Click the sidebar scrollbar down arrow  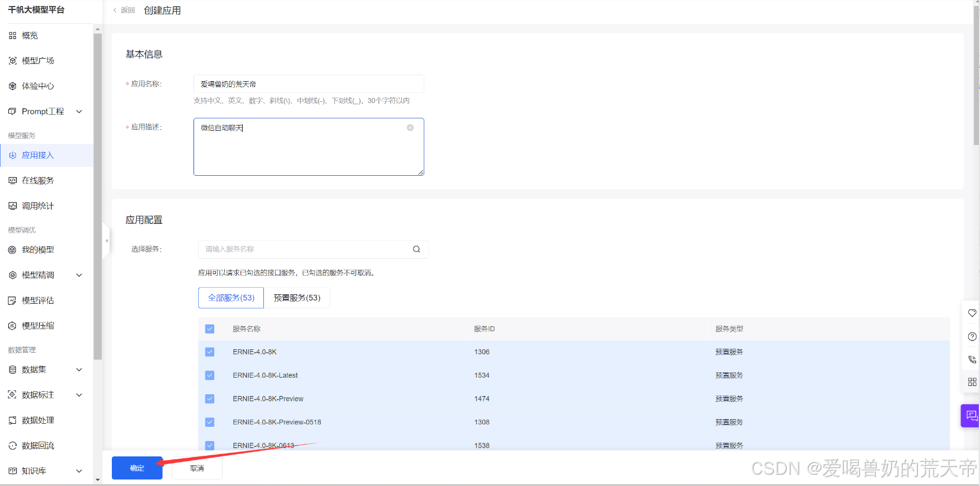98,480
